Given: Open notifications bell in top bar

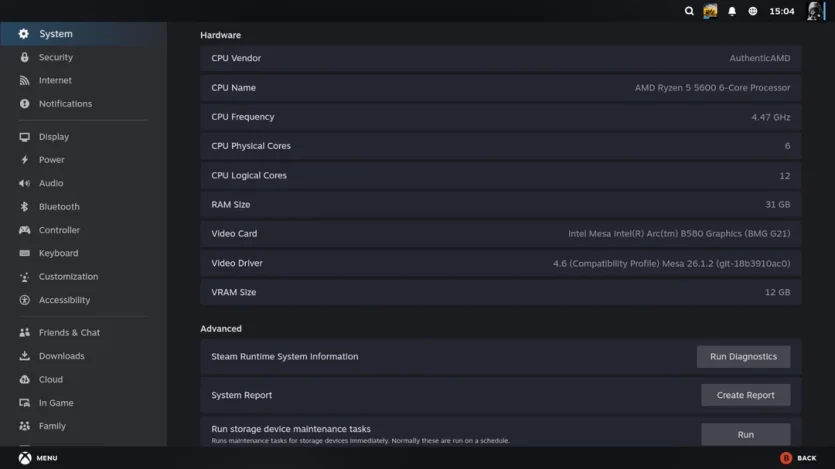Looking at the screenshot, I should (x=732, y=11).
